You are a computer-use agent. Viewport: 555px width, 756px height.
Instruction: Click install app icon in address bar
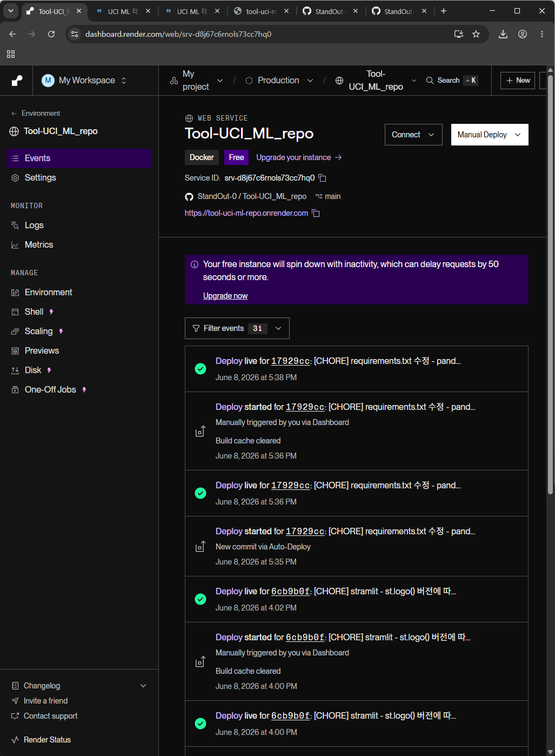point(459,34)
